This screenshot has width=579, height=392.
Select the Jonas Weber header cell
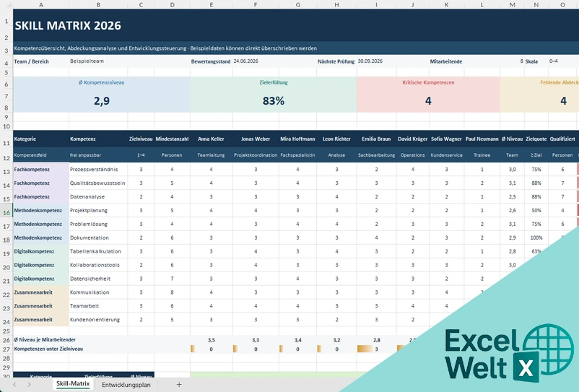[x=256, y=139]
